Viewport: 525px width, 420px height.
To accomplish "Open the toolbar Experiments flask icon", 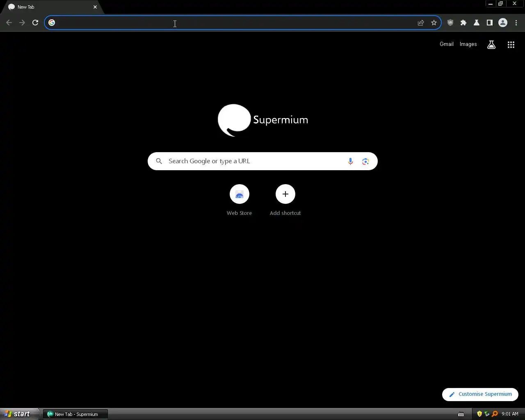I will coord(477,23).
